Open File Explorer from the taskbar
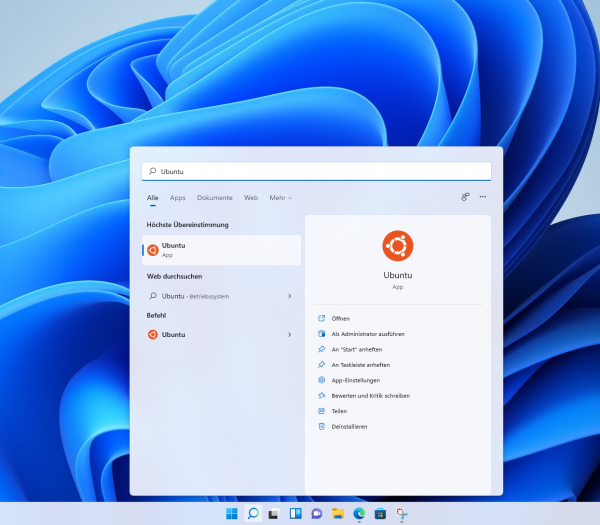600x525 pixels. [x=338, y=514]
